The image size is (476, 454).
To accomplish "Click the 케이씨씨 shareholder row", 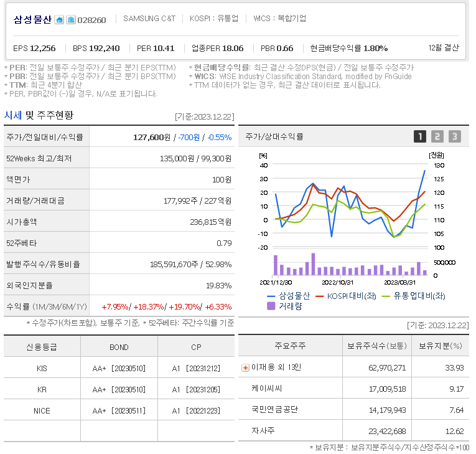I will click(x=353, y=389).
